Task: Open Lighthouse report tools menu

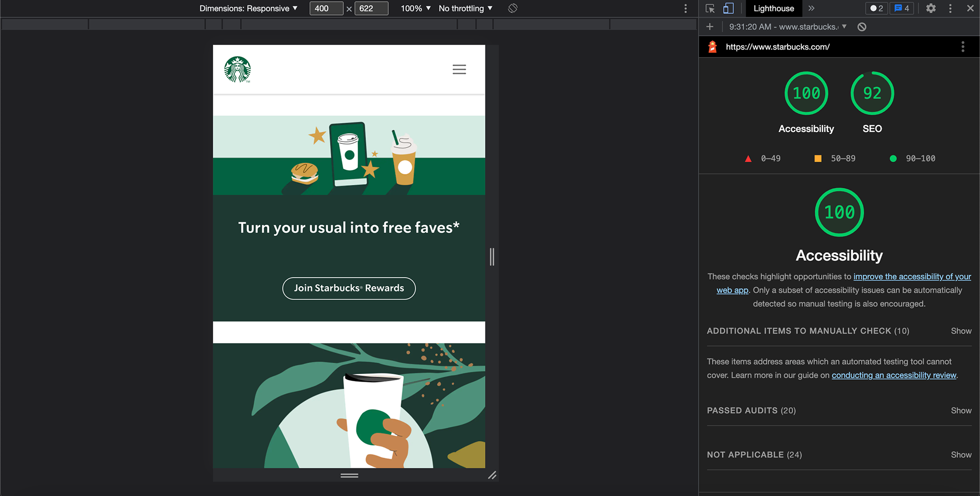Action: 963,47
